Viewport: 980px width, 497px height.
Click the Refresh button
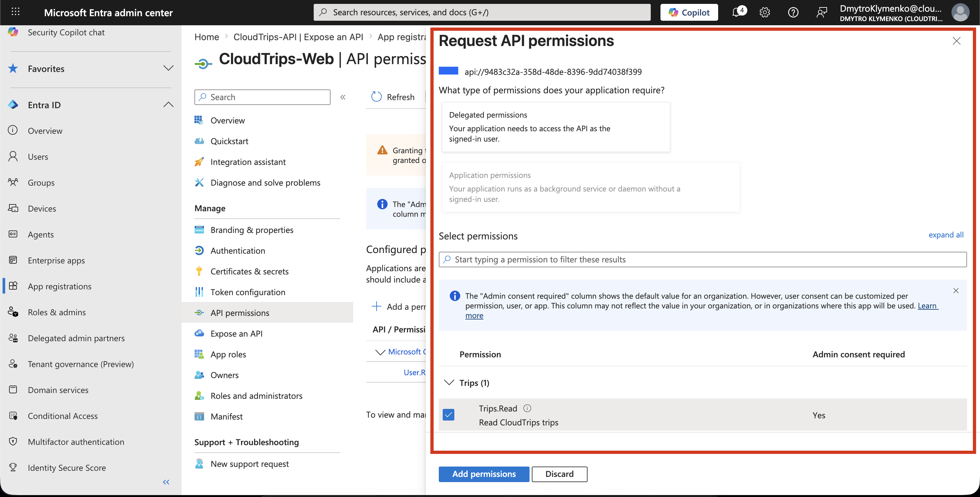point(393,97)
